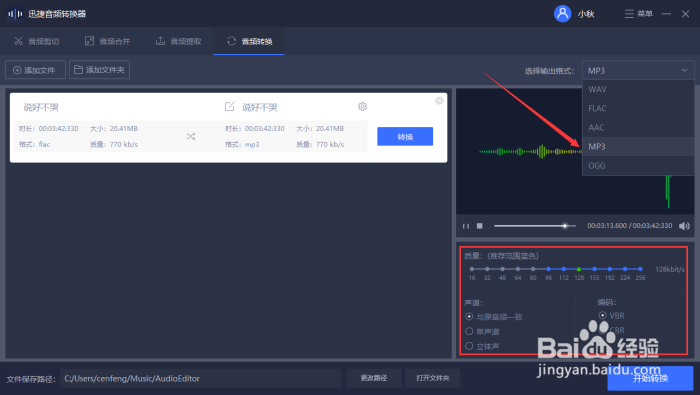700x395 pixels.
Task: Click the 开始转换 start convert button
Action: coord(650,378)
